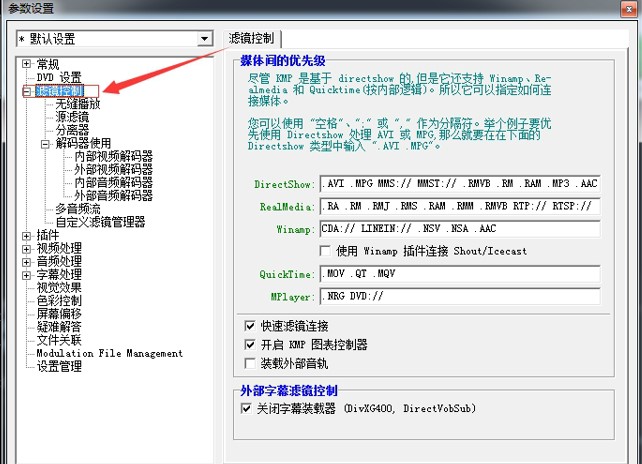
Task: Uncheck 快速滤镜连接 checkbox
Action: [x=250, y=326]
